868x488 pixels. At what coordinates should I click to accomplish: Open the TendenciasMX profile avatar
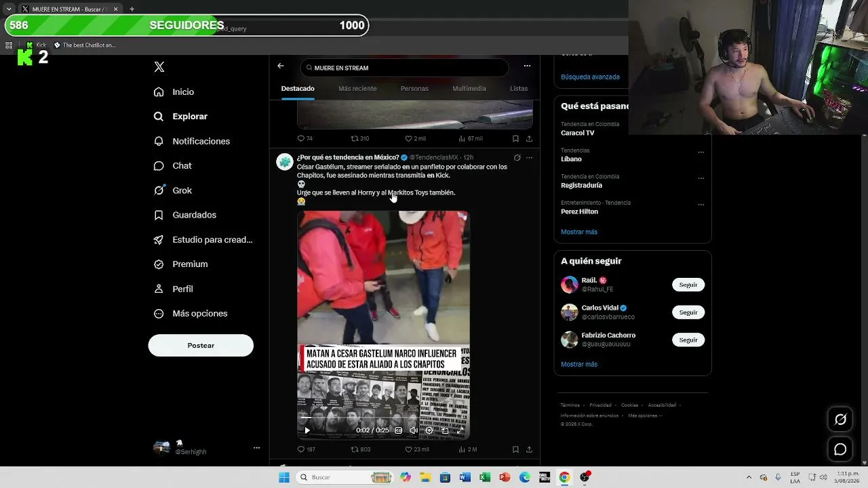click(x=285, y=161)
